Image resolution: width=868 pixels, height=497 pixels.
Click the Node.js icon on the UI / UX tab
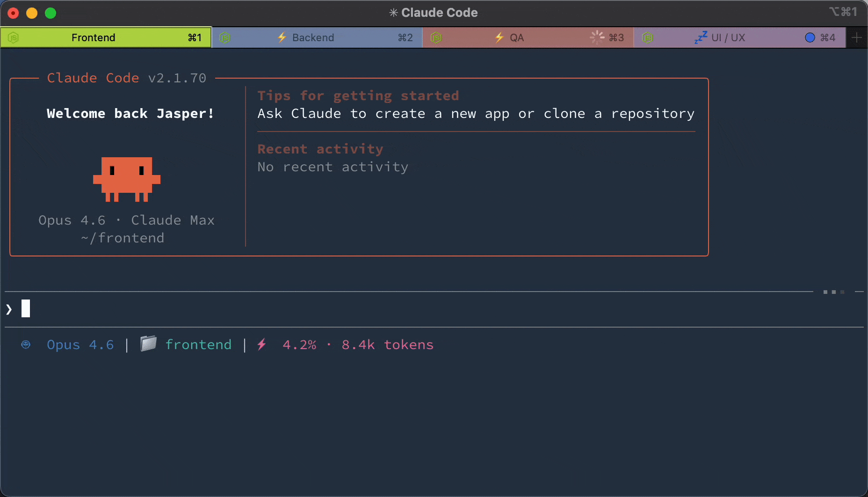click(x=647, y=37)
